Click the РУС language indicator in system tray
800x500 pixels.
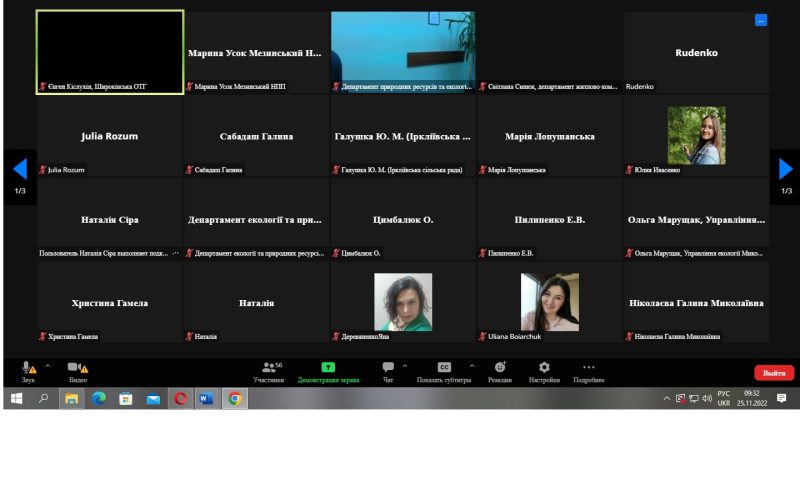724,394
